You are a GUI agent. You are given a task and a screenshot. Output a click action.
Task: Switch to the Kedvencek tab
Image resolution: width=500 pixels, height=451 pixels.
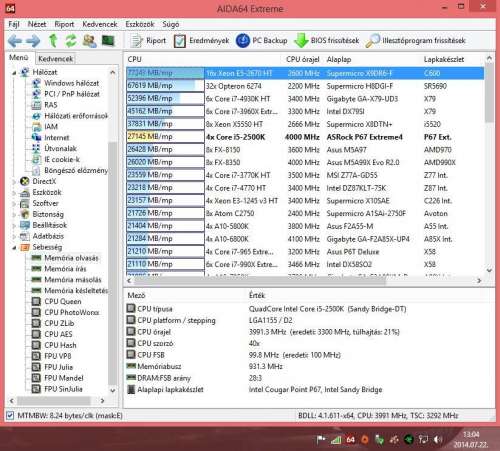55,59
